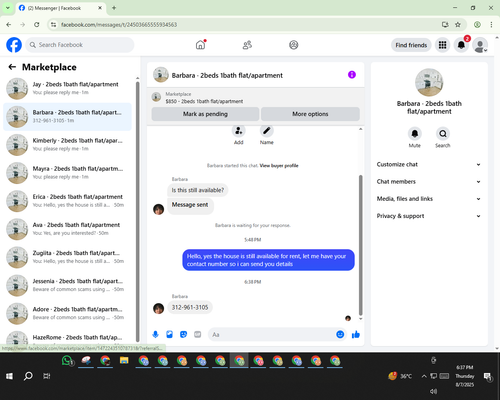500x400 pixels.
Task: Toggle conversation information purple icon
Action: (x=352, y=75)
